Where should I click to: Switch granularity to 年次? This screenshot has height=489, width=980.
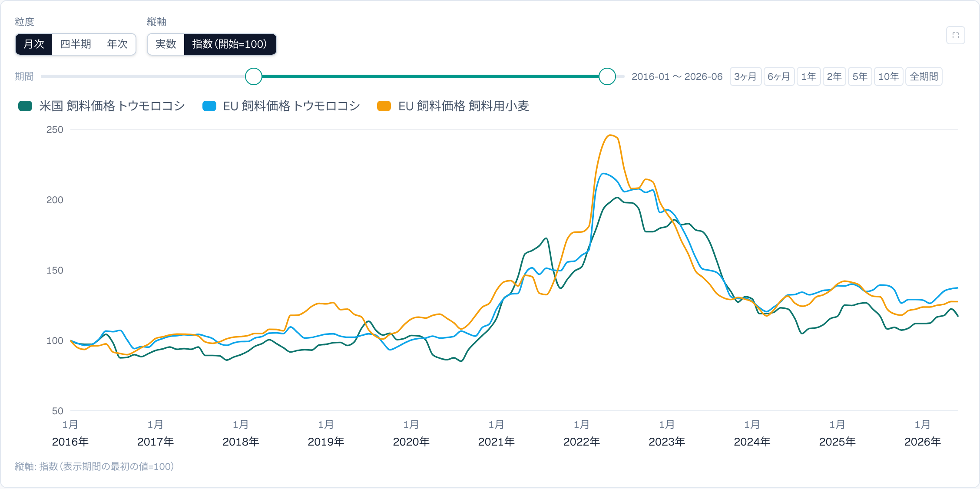(x=117, y=44)
